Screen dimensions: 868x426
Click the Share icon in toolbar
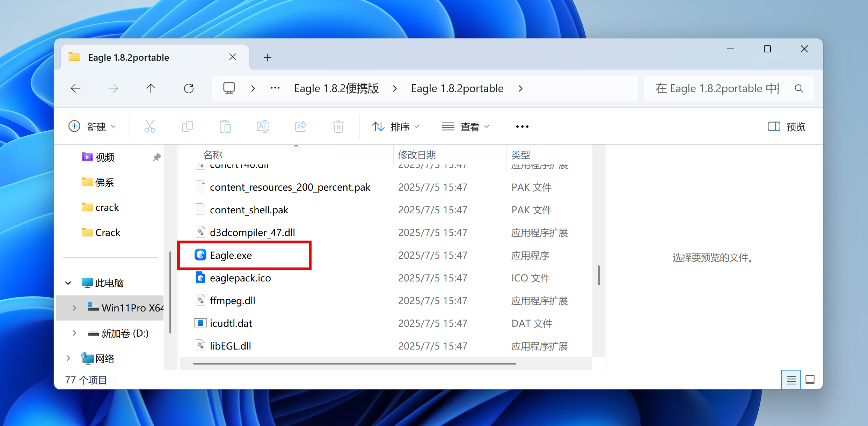(301, 126)
